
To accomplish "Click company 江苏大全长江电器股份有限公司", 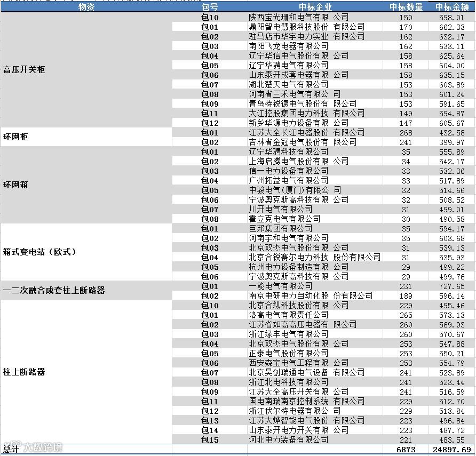I will click(x=307, y=133).
